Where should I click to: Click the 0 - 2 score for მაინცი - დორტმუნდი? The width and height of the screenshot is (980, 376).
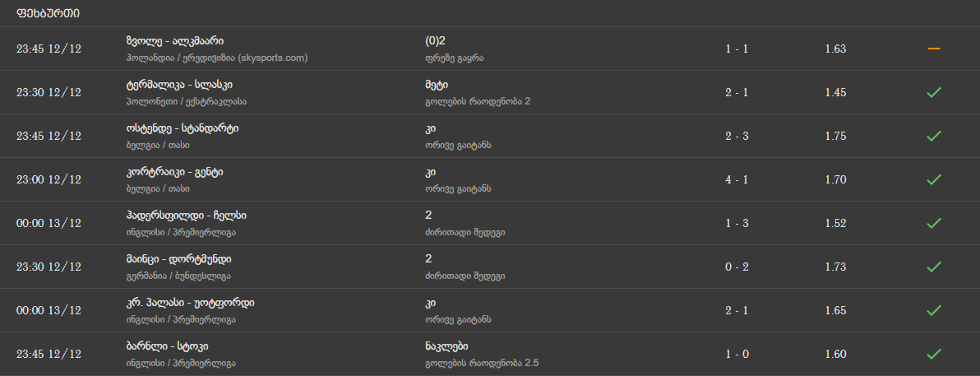pos(737,267)
